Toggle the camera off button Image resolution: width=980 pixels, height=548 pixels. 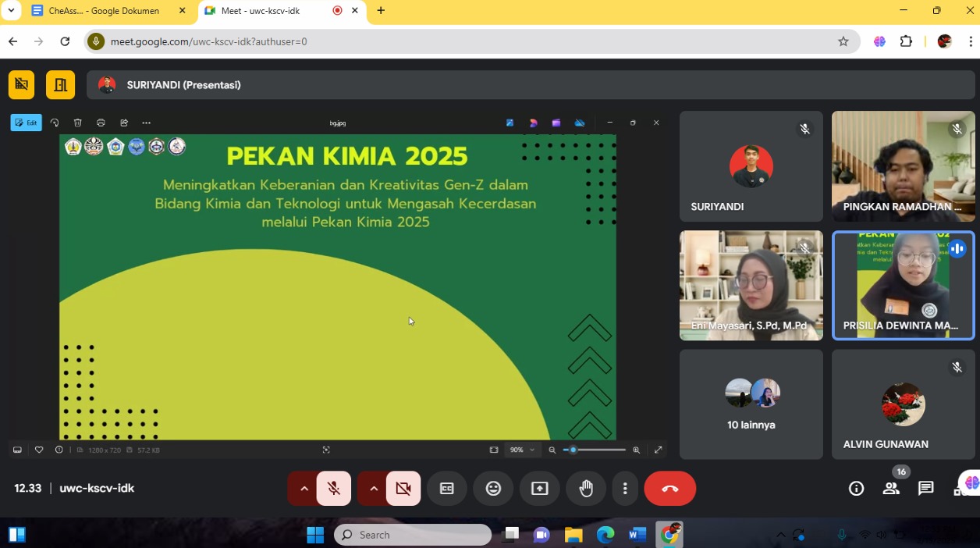(x=403, y=489)
